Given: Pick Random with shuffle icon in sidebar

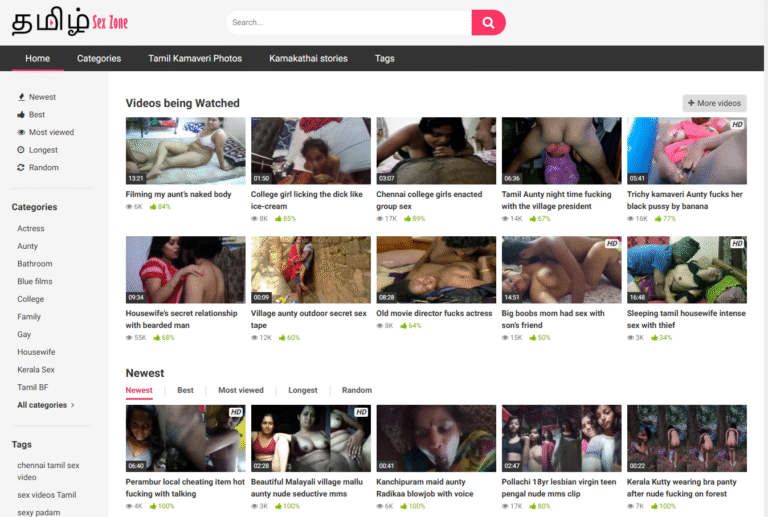Looking at the screenshot, I should 43,167.
